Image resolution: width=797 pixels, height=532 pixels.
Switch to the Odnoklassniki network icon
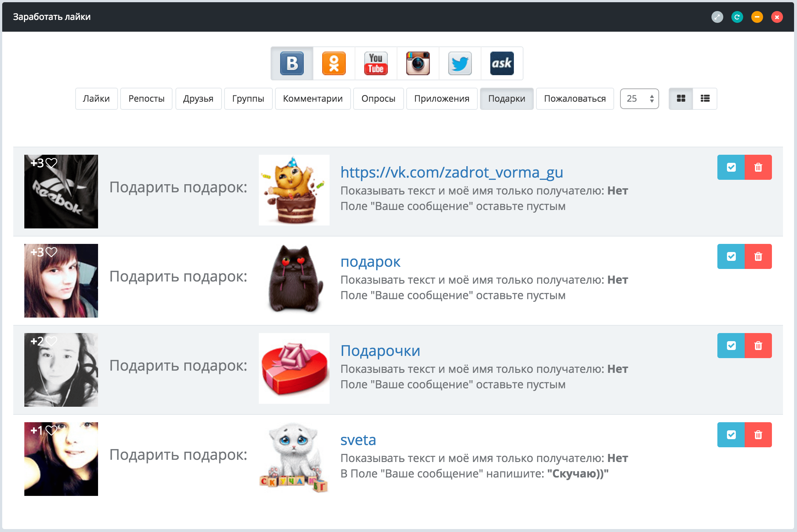334,63
